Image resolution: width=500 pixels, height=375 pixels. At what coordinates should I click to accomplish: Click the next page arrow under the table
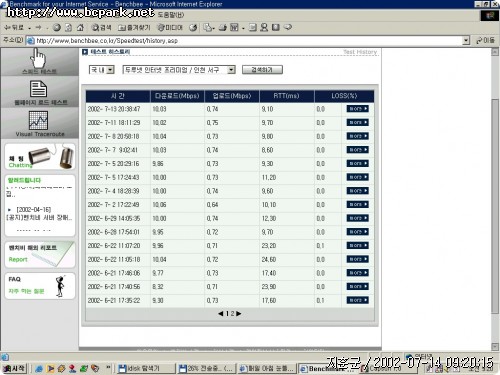(x=239, y=314)
